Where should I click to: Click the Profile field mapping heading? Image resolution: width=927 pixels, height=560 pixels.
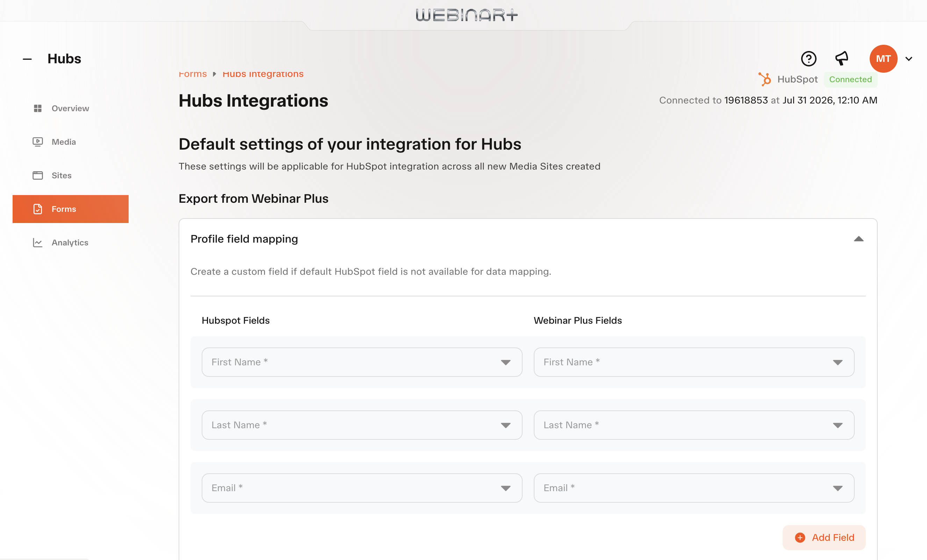[244, 239]
